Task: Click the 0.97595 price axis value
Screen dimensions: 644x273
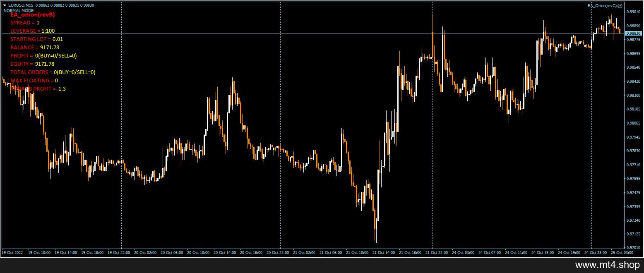Action: [x=634, y=179]
